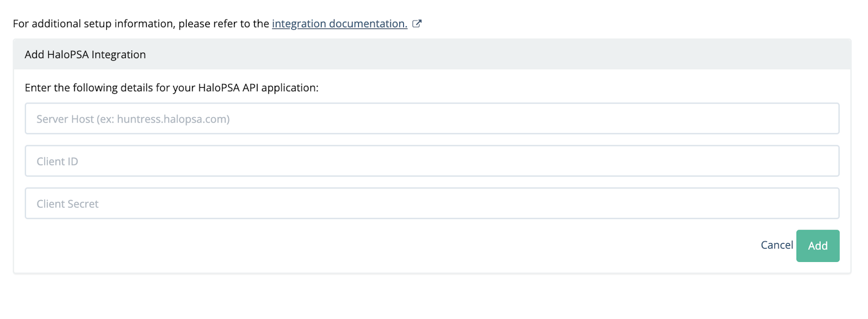This screenshot has height=319, width=868.
Task: Submit HaloPSA API details with Add
Action: [x=818, y=246]
